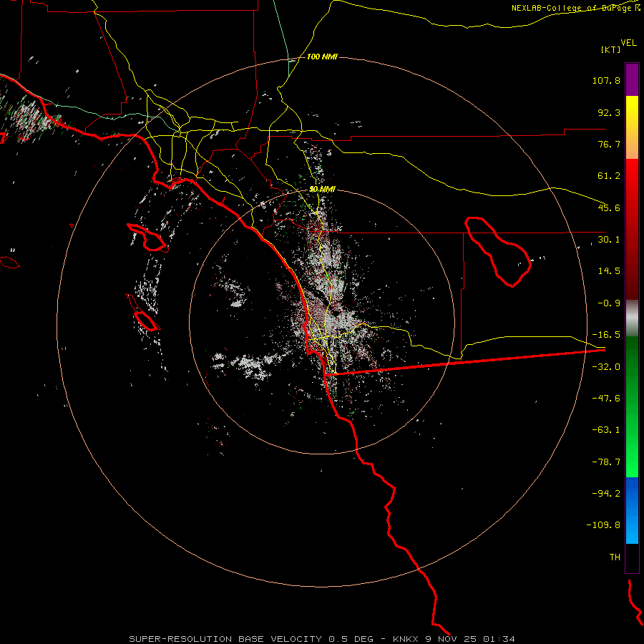Screen dimensions: 644x644
Task: Click the [KT] units label
Action: [611, 49]
